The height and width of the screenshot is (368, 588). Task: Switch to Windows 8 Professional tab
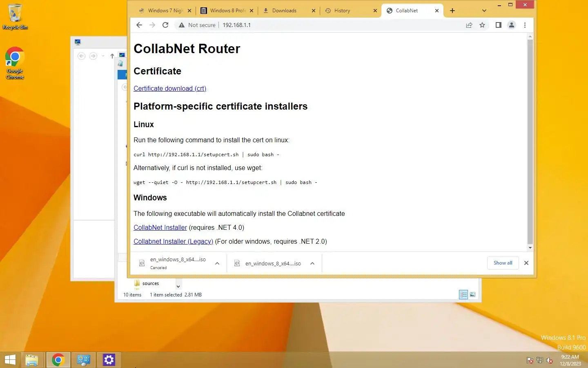pos(227,11)
